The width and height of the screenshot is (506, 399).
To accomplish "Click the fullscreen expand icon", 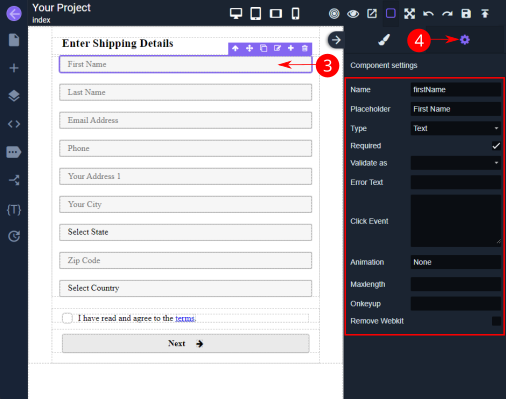I will point(409,14).
